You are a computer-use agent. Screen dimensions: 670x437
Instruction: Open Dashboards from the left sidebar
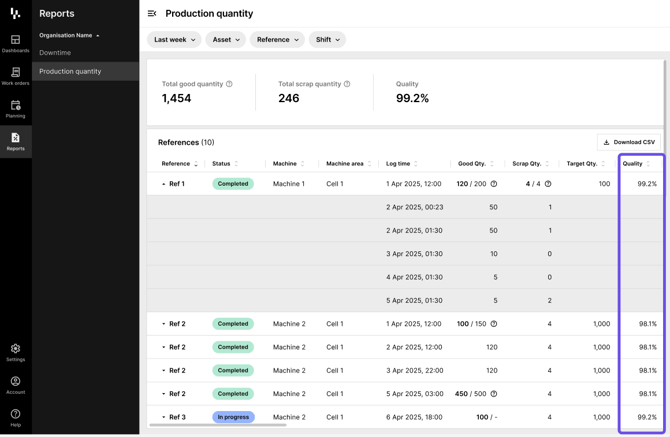tap(15, 43)
